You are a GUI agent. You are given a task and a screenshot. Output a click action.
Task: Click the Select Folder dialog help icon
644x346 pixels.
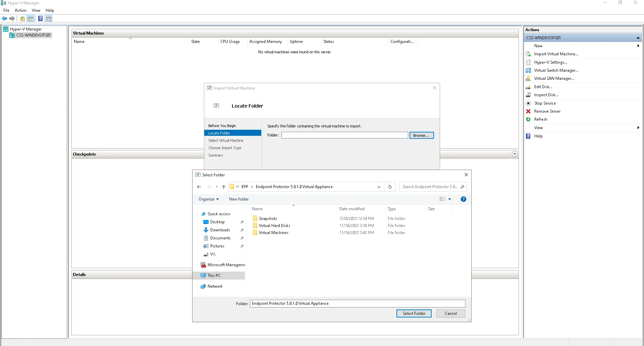point(463,199)
